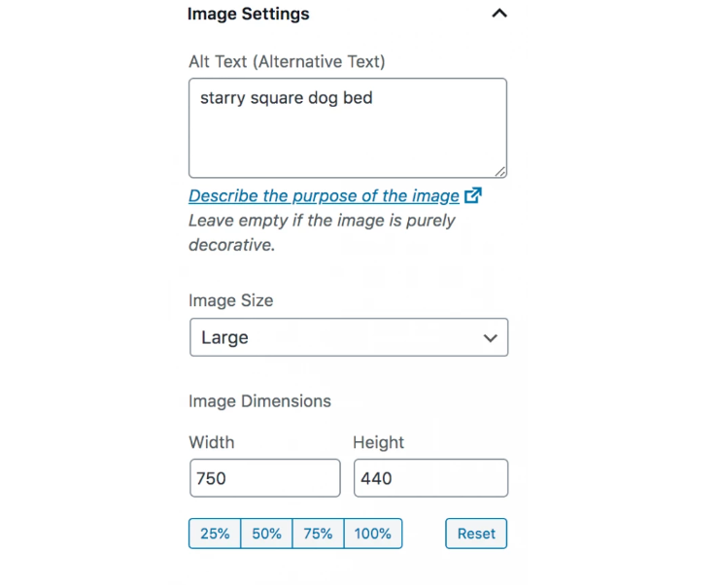
Task: Click the external link icon next to the description link
Action: coord(473,195)
